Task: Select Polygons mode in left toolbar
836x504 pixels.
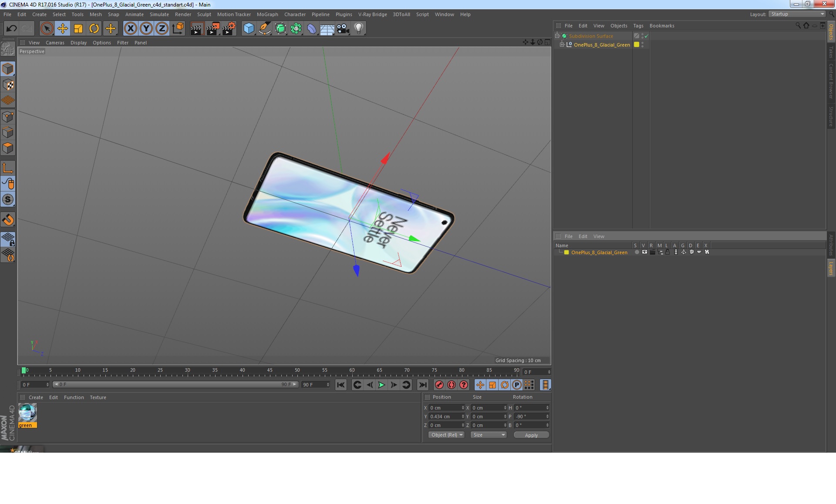Action: tap(8, 148)
